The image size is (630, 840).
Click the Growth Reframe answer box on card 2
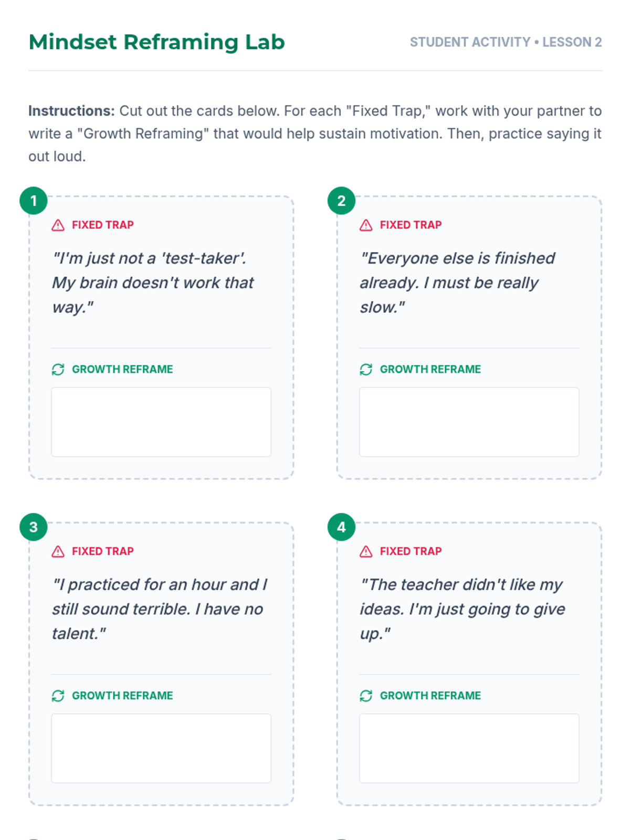click(469, 422)
